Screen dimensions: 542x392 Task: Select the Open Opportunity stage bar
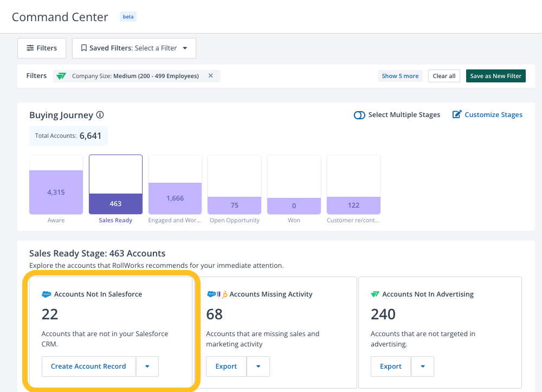click(234, 184)
